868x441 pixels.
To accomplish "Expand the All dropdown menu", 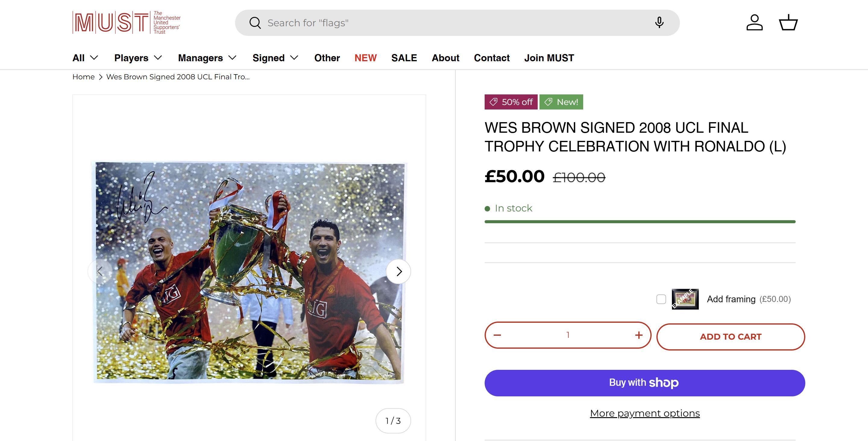I will click(85, 58).
